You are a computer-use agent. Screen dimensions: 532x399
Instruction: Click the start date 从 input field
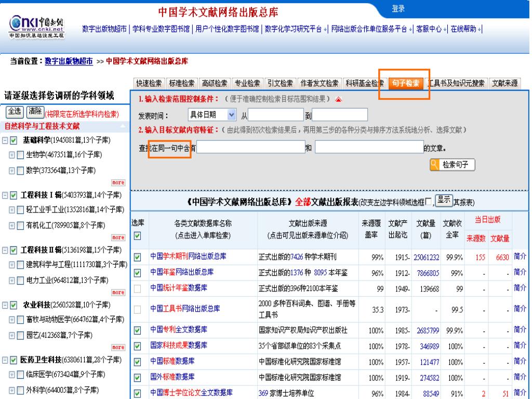point(276,115)
